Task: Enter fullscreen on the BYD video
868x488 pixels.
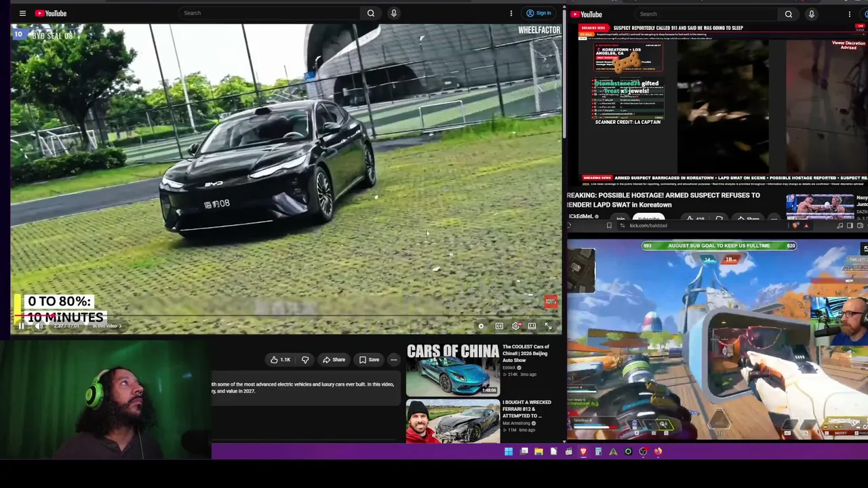Action: click(x=548, y=326)
